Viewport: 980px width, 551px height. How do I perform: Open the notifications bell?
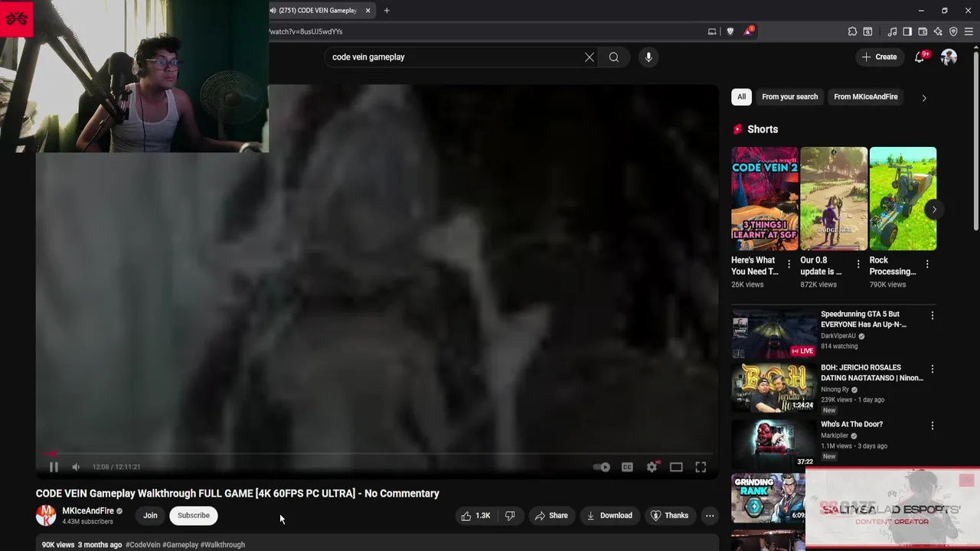(921, 57)
